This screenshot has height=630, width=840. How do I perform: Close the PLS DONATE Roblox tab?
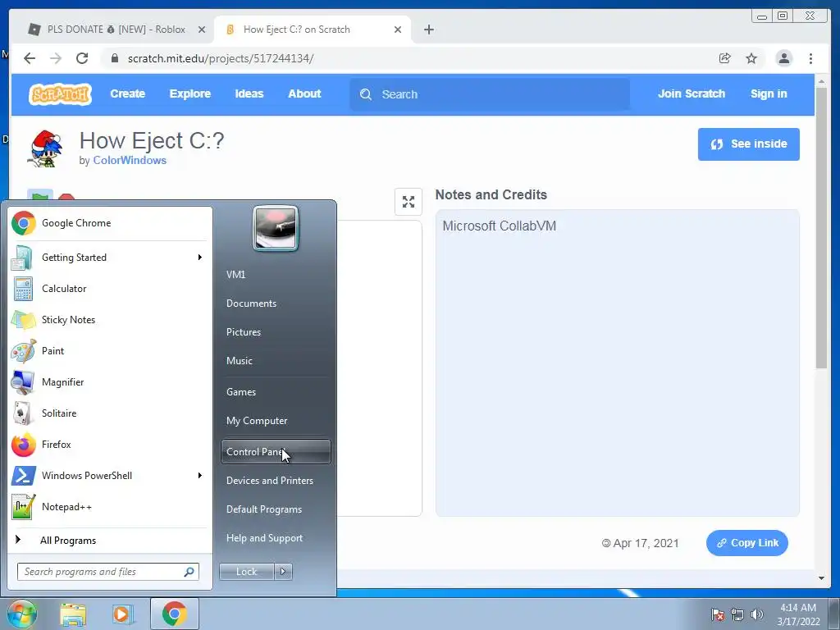[x=202, y=30]
